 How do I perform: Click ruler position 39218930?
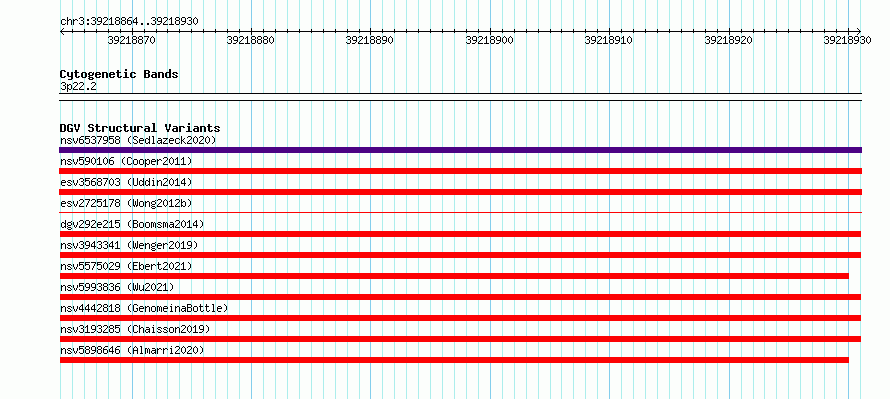pos(847,40)
